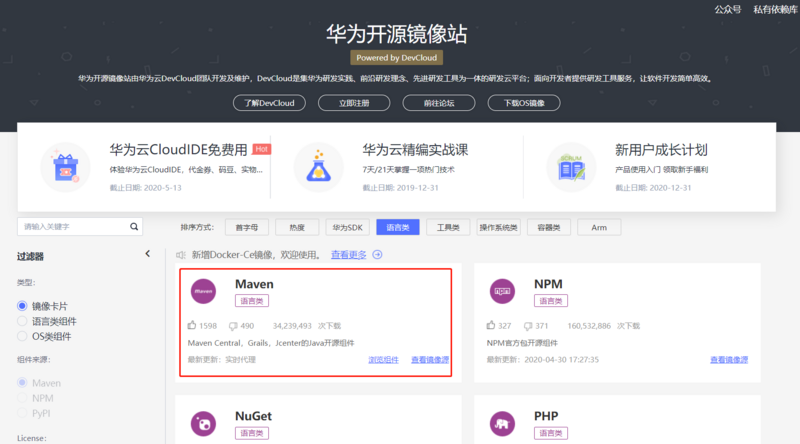The width and height of the screenshot is (800, 444).
Task: Select the PyPI source radio option
Action: point(22,413)
